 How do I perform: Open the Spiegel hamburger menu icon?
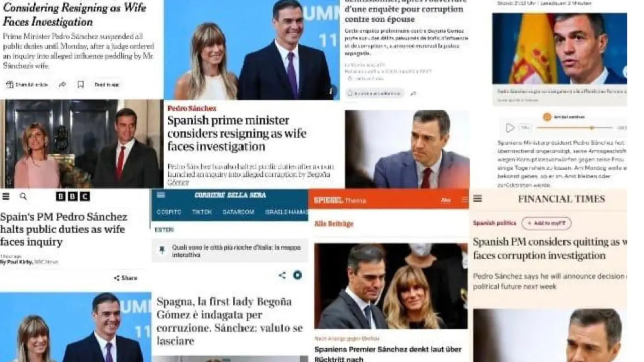pyautogui.click(x=464, y=200)
